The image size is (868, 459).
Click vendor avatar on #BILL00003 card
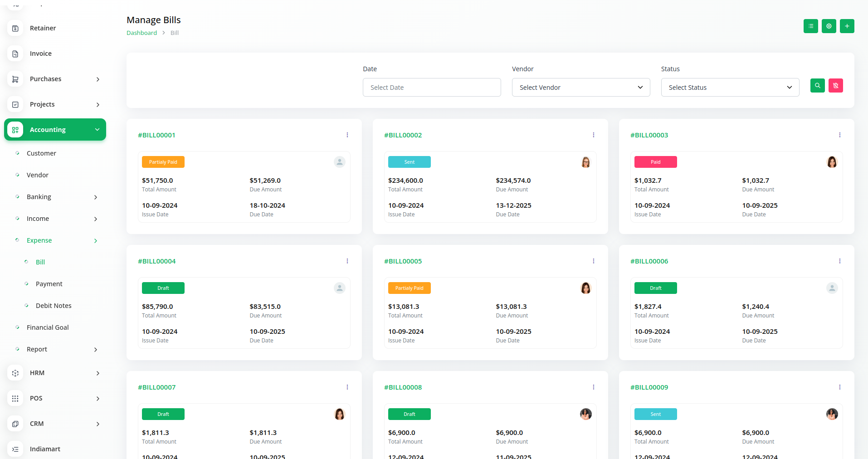pos(832,162)
